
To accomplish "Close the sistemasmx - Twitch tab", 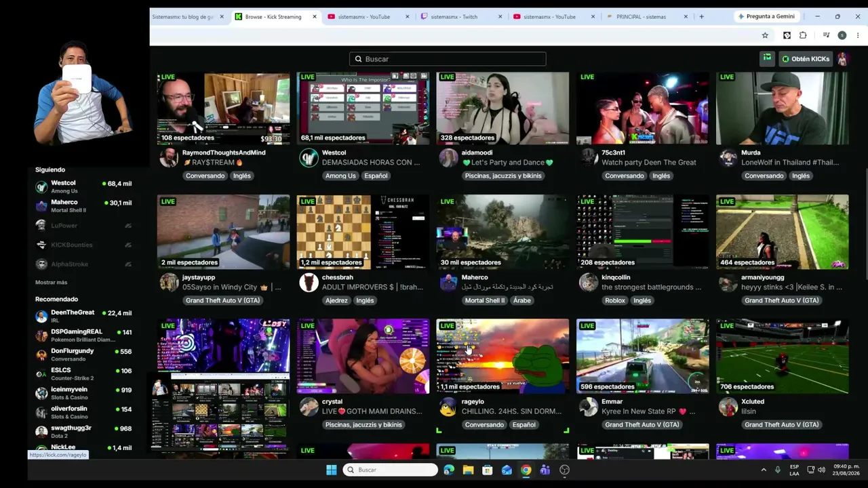I will [x=499, y=16].
